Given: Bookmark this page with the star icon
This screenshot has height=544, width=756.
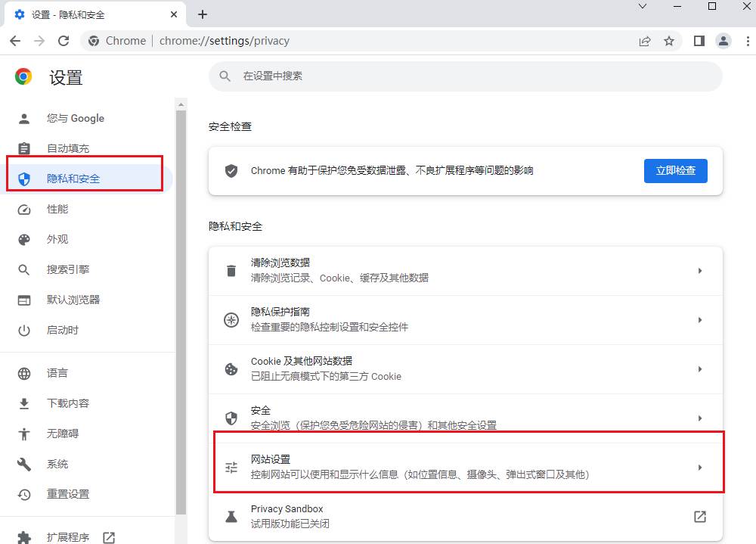Looking at the screenshot, I should (669, 41).
